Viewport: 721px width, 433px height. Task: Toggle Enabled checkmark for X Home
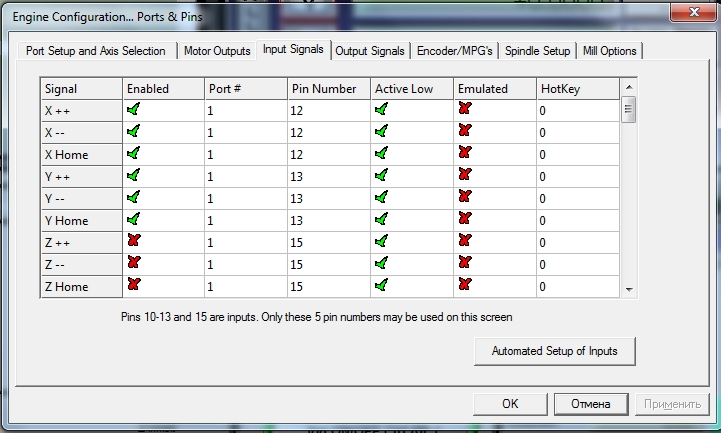coord(133,154)
